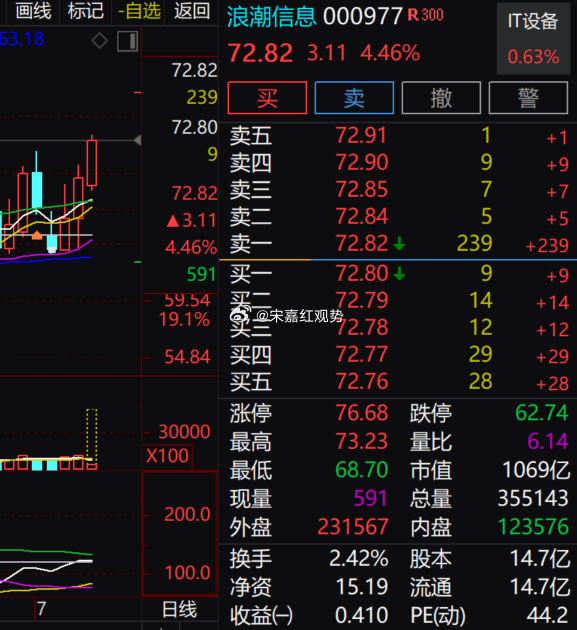Click the 市值 value 1069亿
This screenshot has width=577, height=630.
pyautogui.click(x=536, y=470)
